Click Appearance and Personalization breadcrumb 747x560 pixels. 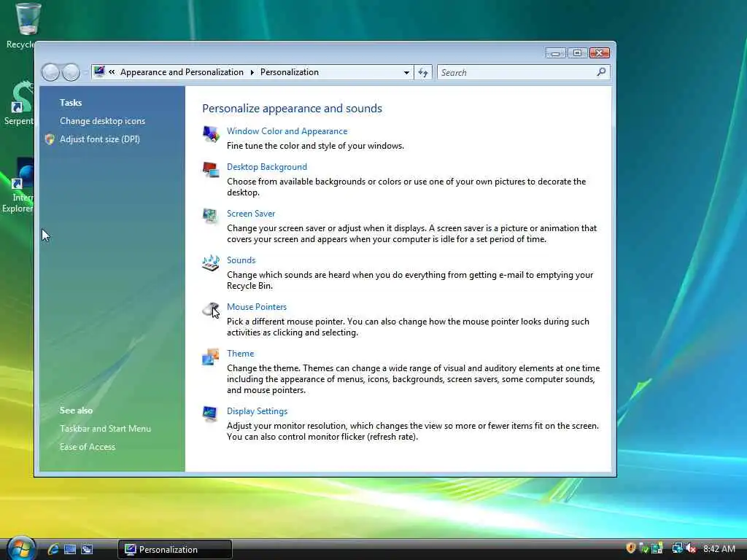tap(182, 72)
